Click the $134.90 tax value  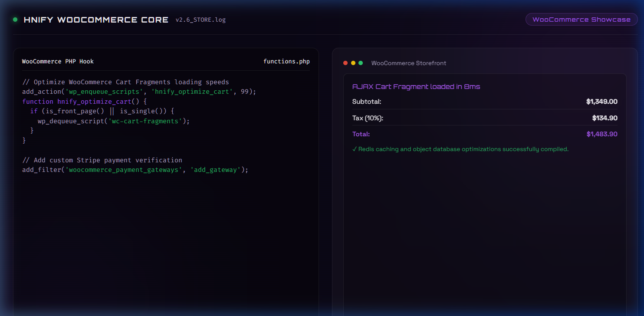pos(605,118)
